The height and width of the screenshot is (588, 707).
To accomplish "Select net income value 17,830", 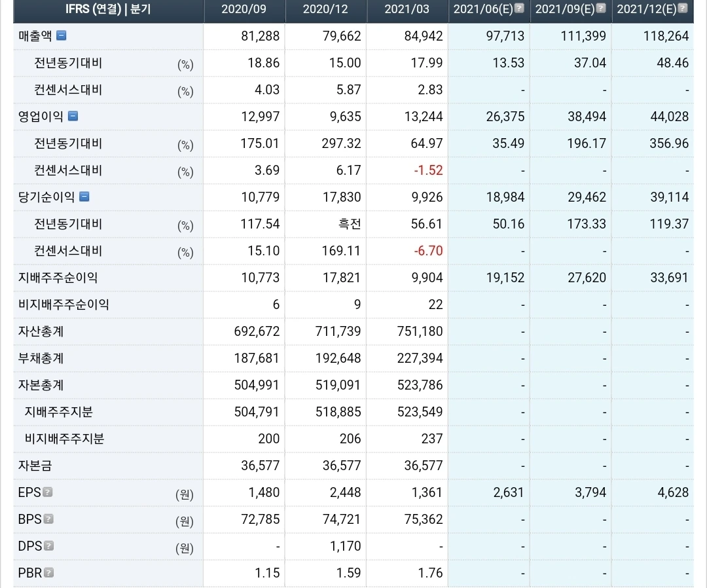I will 342,197.
